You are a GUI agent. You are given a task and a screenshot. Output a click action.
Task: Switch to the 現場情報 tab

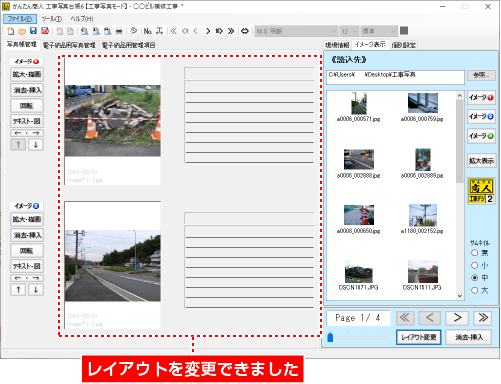[337, 45]
